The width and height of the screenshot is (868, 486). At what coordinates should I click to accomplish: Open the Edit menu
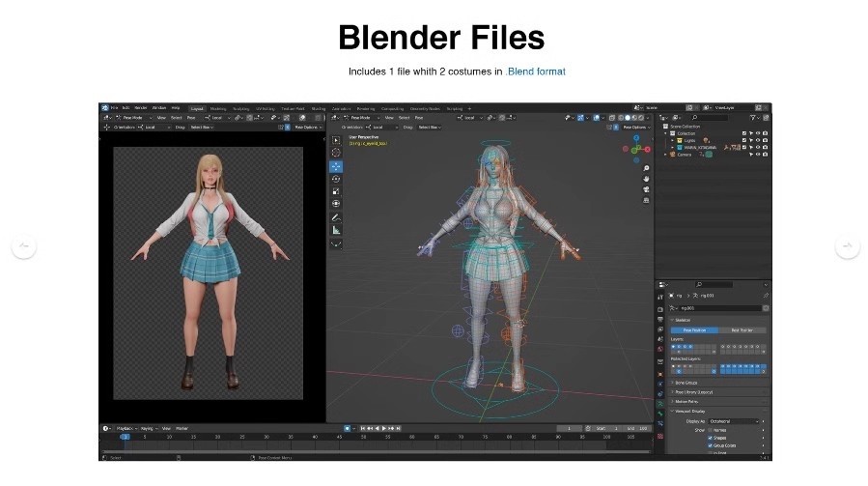[126, 108]
